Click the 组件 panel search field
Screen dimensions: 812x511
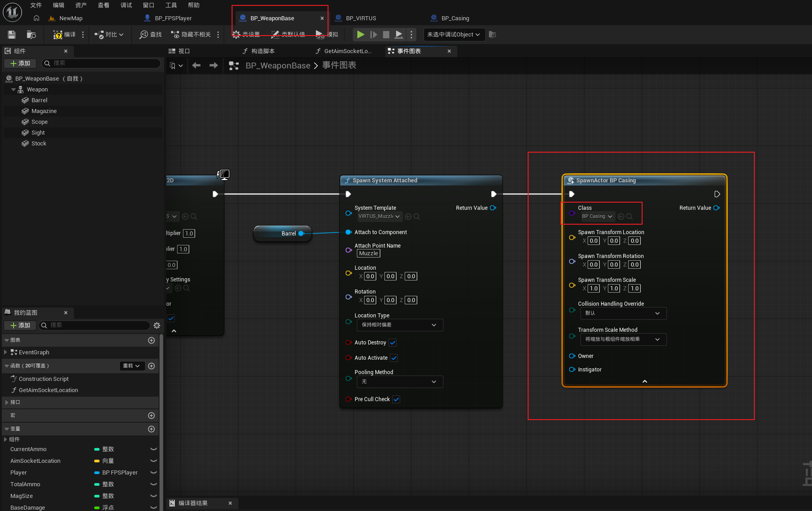coord(101,63)
